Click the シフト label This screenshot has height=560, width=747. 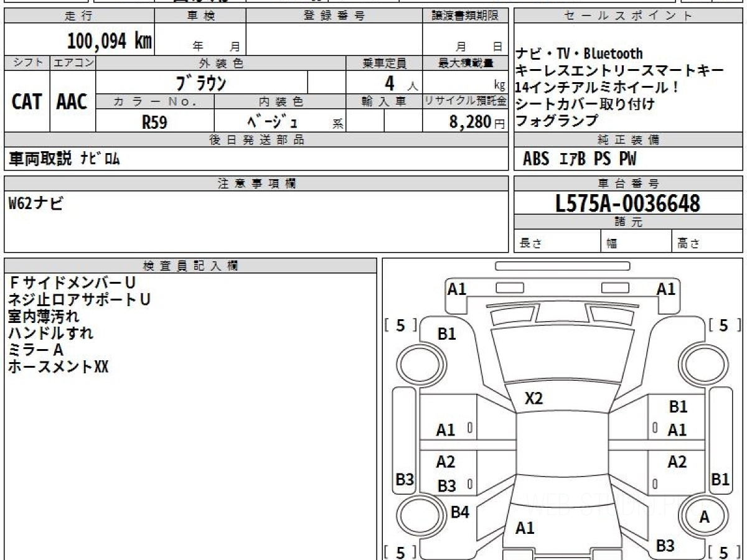click(27, 63)
